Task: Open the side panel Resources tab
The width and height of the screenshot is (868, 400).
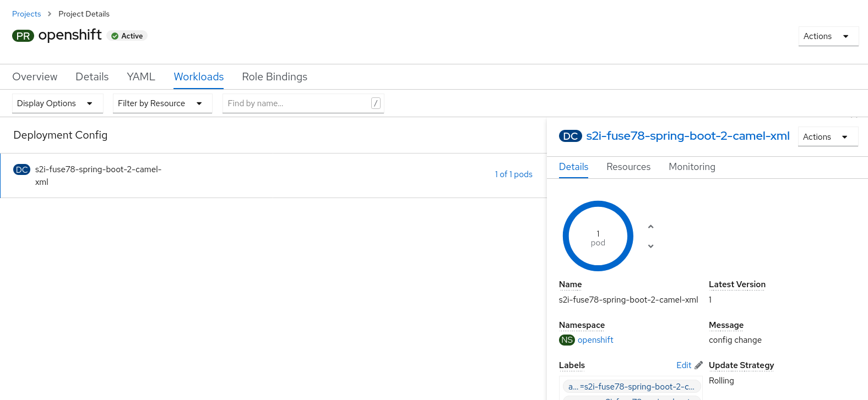Action: pos(628,167)
